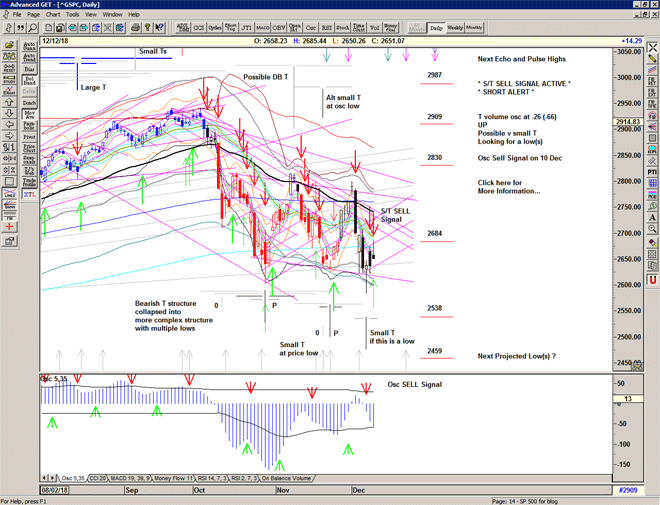Open the Window menu

pos(112,15)
